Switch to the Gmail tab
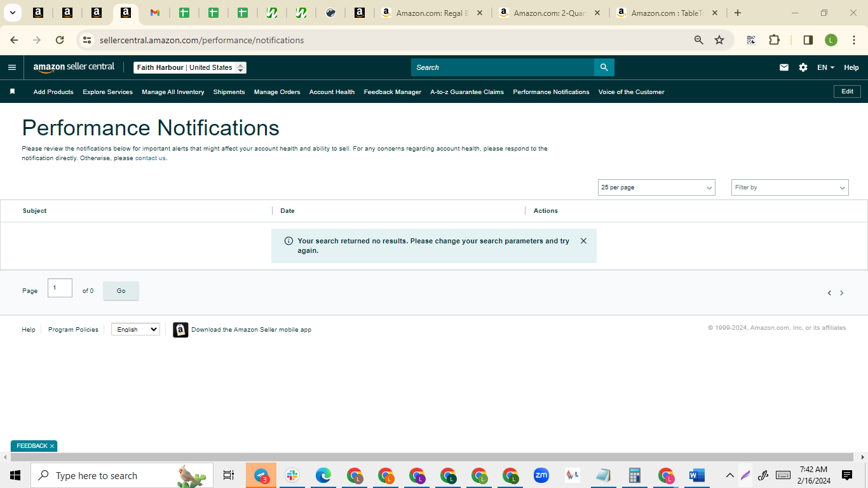Screen dimensions: 868x488 tap(155, 13)
